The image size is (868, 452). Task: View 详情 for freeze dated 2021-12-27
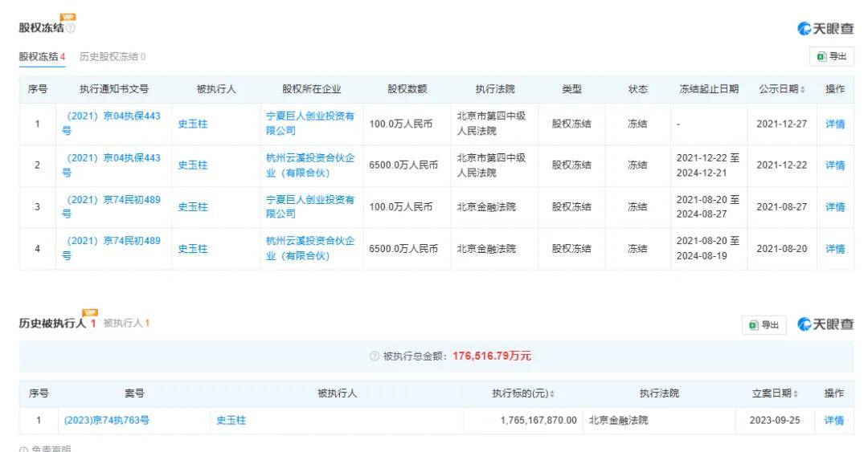click(x=835, y=124)
